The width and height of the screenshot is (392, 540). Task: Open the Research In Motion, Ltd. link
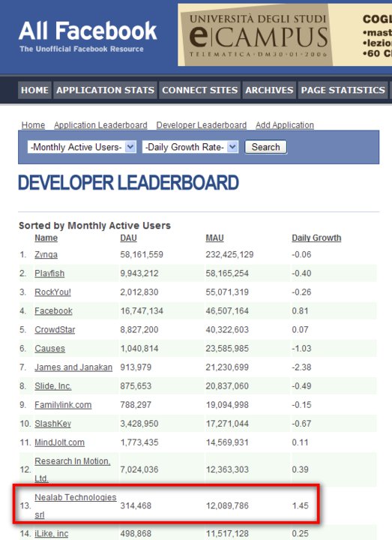tap(72, 469)
